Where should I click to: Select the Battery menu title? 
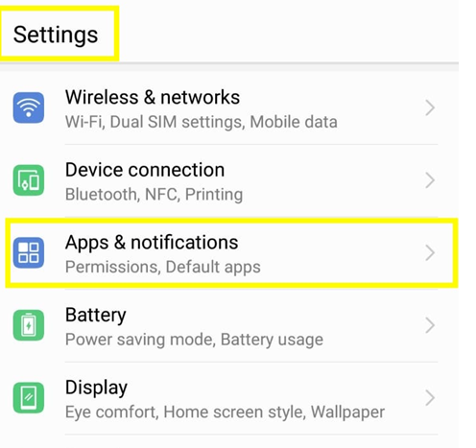click(x=96, y=316)
